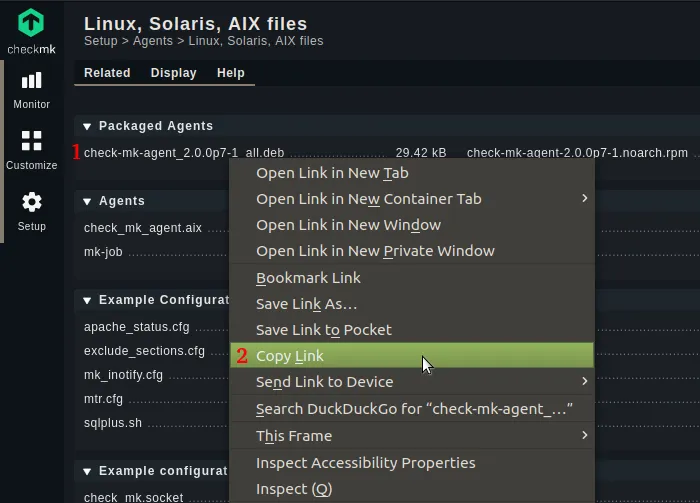Collapse the Example Configurations section triangle
The height and width of the screenshot is (503, 700).
click(x=87, y=301)
